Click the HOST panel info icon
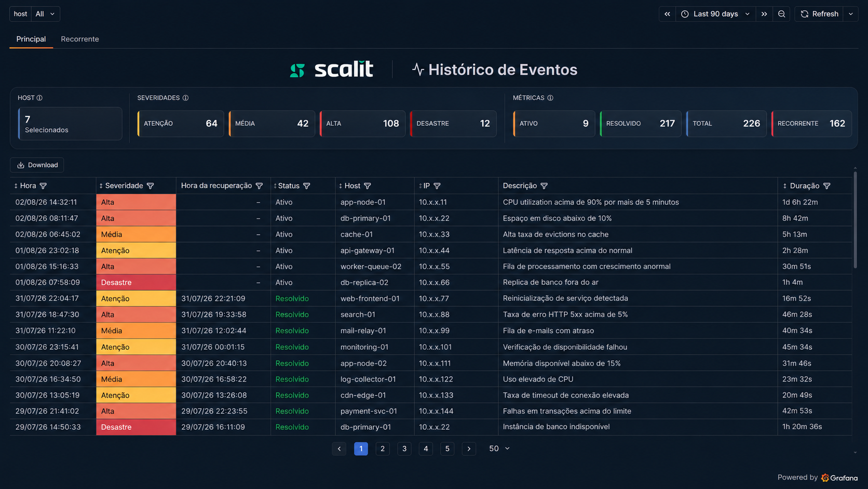 pyautogui.click(x=39, y=98)
